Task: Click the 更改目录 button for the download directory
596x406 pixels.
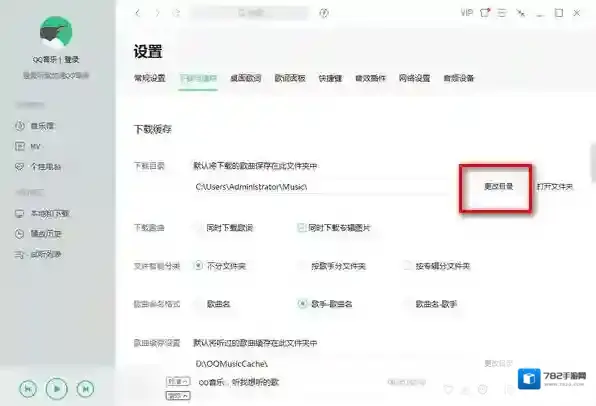Action: click(x=498, y=186)
